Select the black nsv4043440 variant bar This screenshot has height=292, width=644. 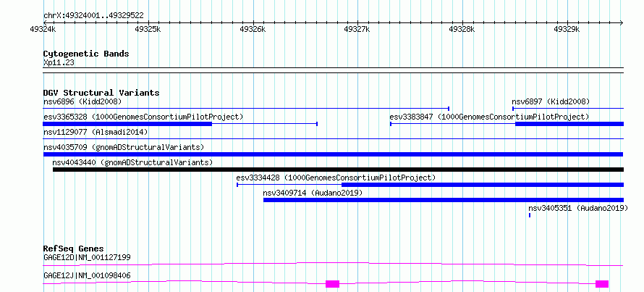tap(338, 170)
